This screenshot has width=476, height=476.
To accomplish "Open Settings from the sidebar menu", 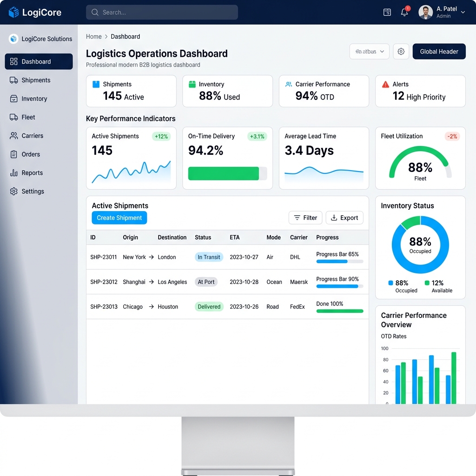I will pos(33,191).
